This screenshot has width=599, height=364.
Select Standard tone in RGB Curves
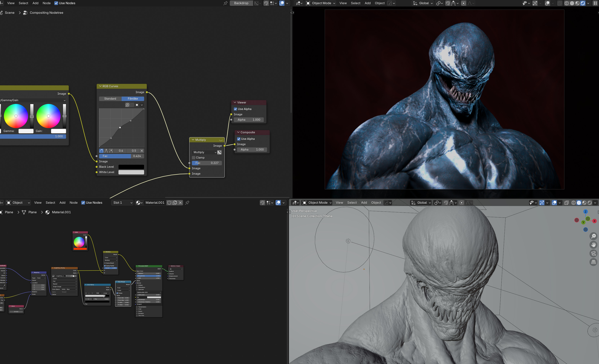pyautogui.click(x=110, y=99)
